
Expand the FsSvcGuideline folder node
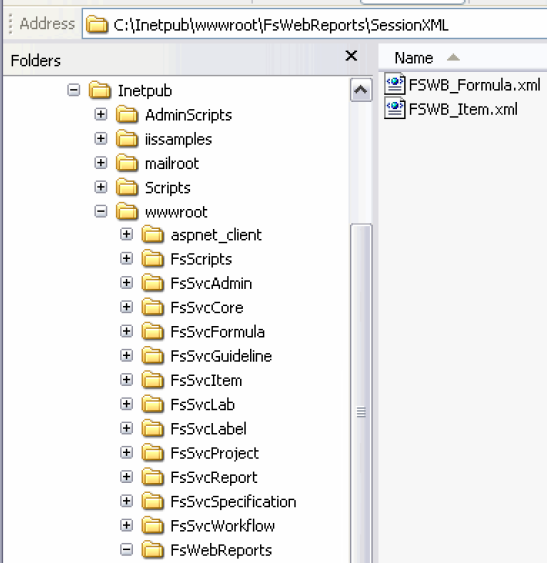pyautogui.click(x=126, y=355)
